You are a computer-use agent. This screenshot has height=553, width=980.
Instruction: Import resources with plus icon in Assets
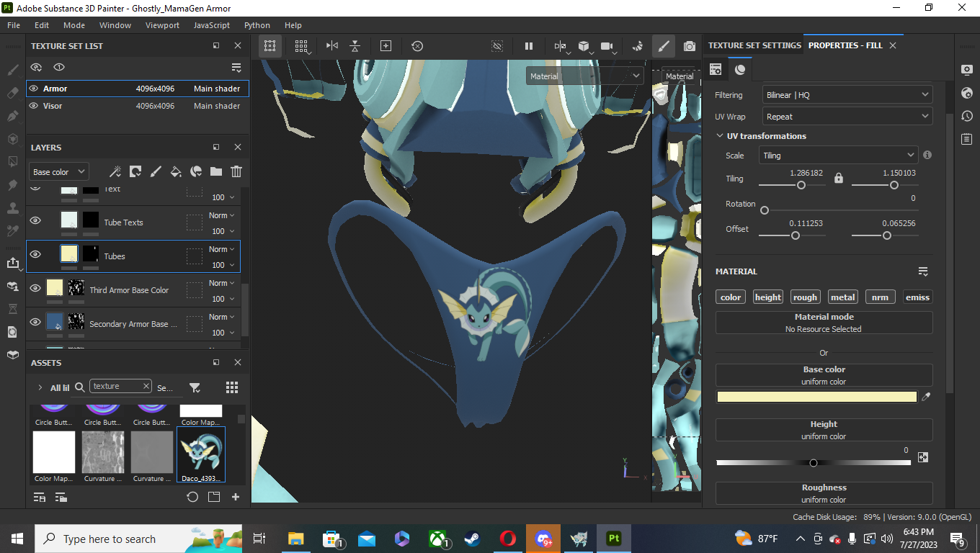point(236,497)
